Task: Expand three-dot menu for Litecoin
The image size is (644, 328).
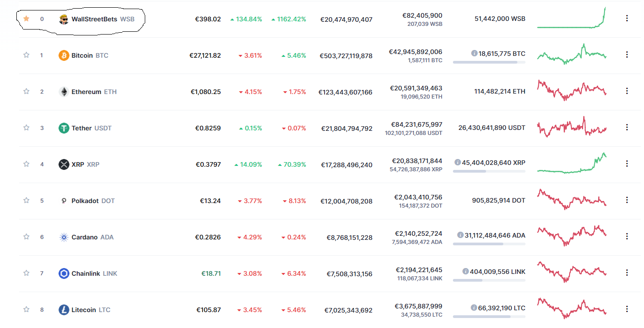Action: (x=627, y=309)
